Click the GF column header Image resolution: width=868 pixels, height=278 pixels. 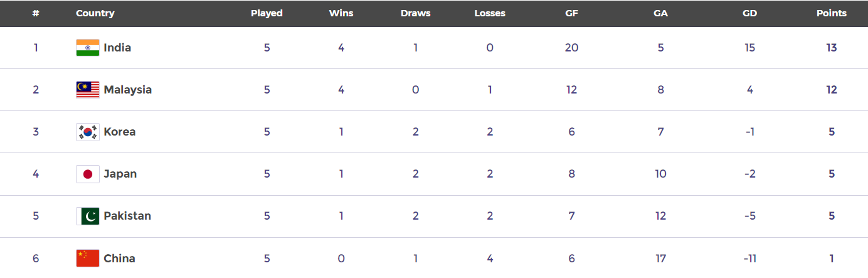tap(571, 13)
